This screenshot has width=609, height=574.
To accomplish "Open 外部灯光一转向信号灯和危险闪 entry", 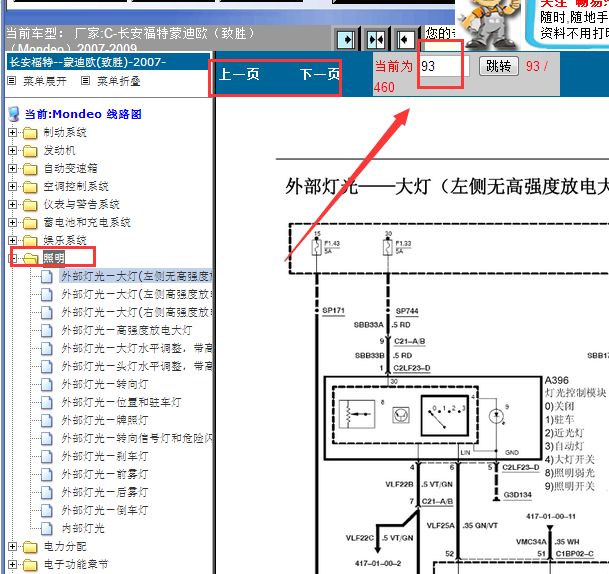I will [136, 438].
